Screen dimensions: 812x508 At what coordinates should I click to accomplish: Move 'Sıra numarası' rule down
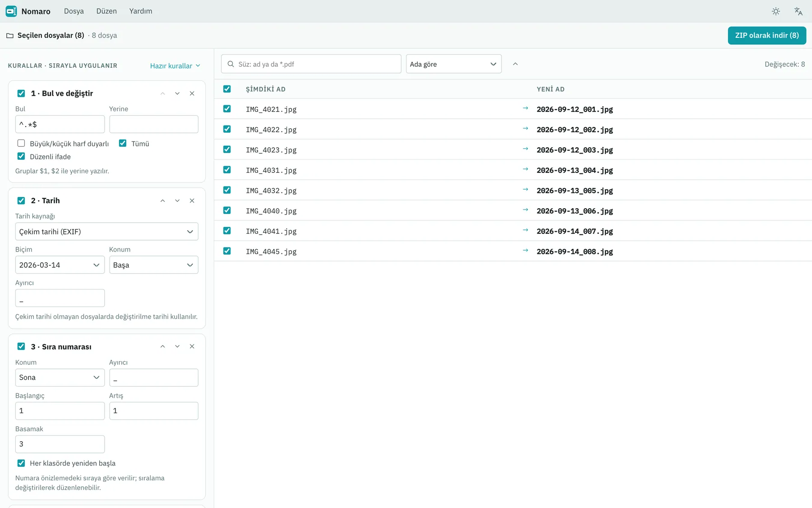pos(177,346)
